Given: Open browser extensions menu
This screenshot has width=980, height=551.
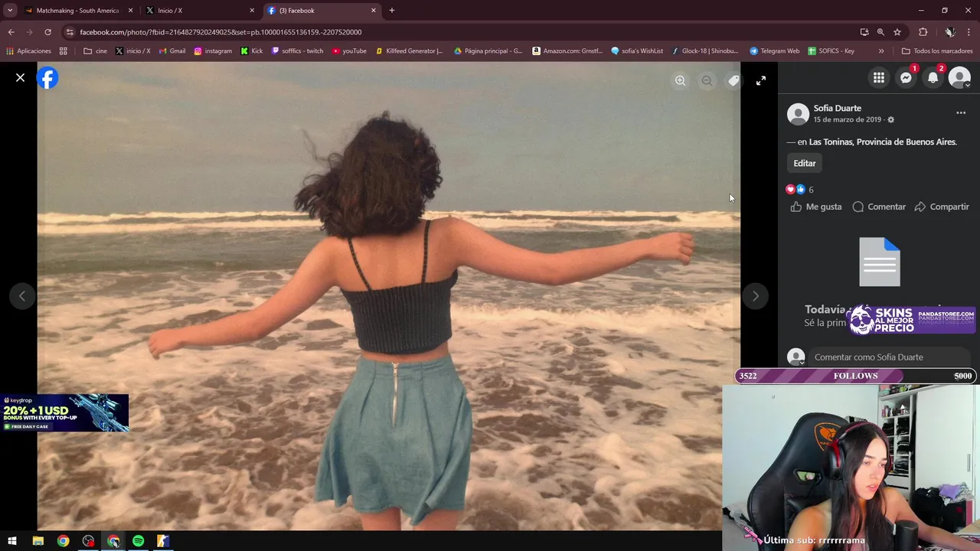Looking at the screenshot, I should pyautogui.click(x=923, y=32).
